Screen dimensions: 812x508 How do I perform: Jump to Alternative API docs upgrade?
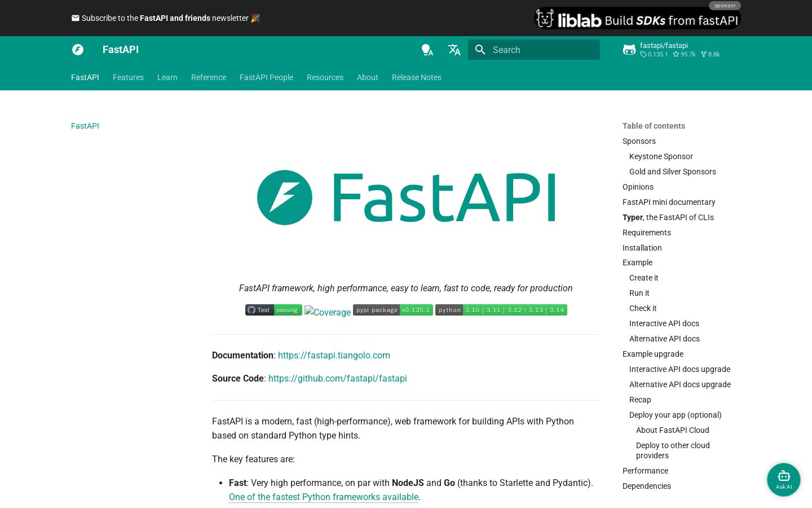click(x=680, y=384)
